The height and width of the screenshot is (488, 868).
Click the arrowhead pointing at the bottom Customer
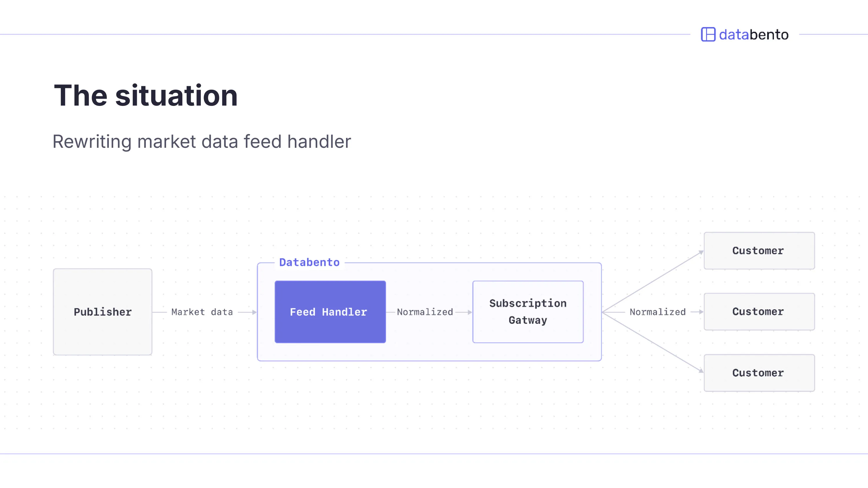(701, 371)
